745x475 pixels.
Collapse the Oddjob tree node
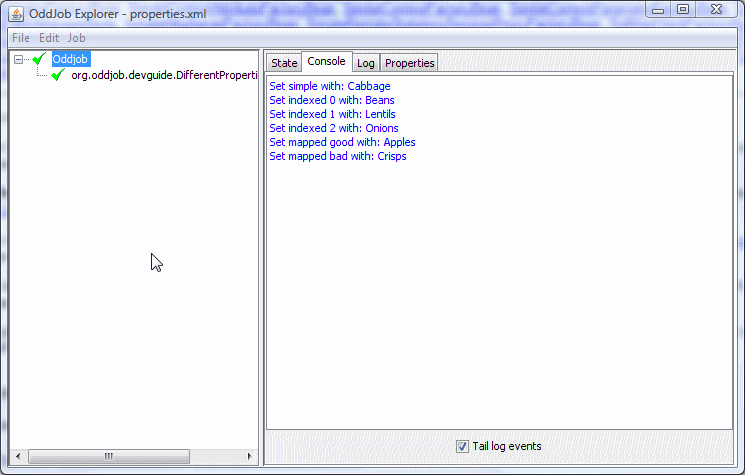[20, 60]
